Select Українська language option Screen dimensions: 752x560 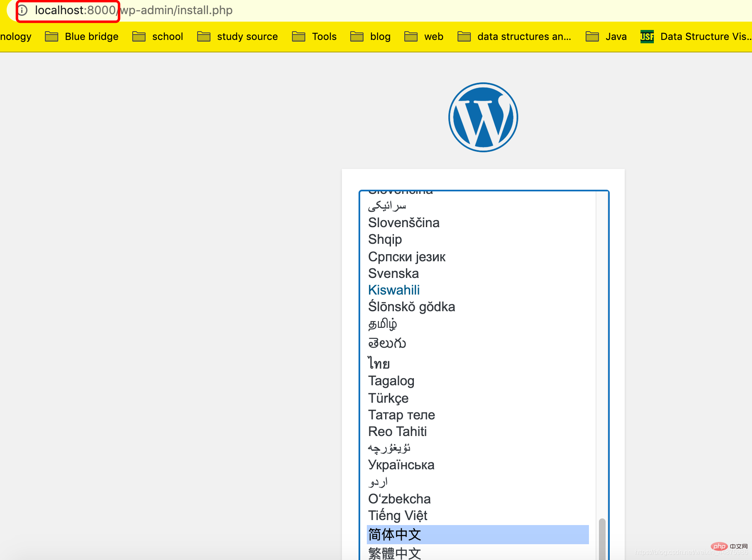click(x=401, y=465)
